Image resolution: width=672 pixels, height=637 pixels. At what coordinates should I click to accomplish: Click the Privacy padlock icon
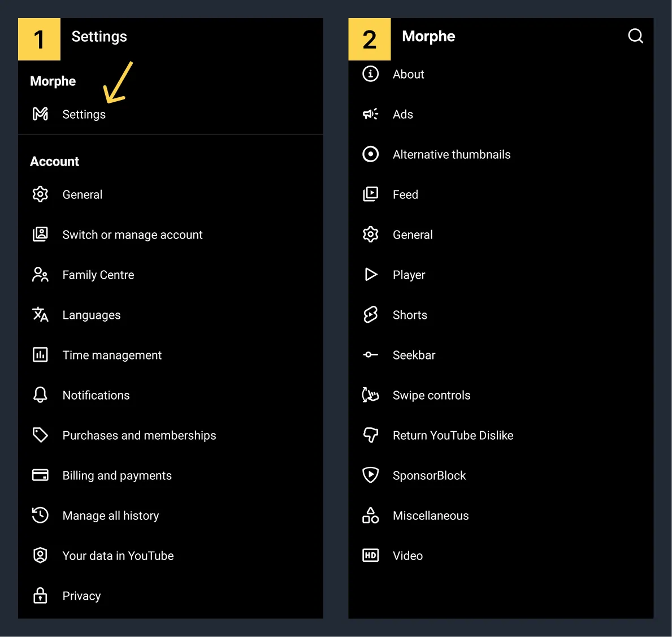tap(40, 595)
